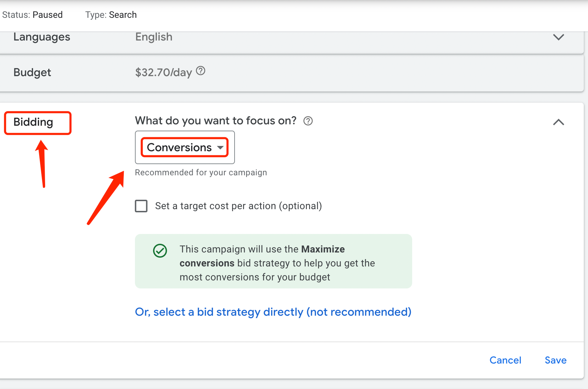Collapse the Bidding section
588x389 pixels.
[558, 122]
